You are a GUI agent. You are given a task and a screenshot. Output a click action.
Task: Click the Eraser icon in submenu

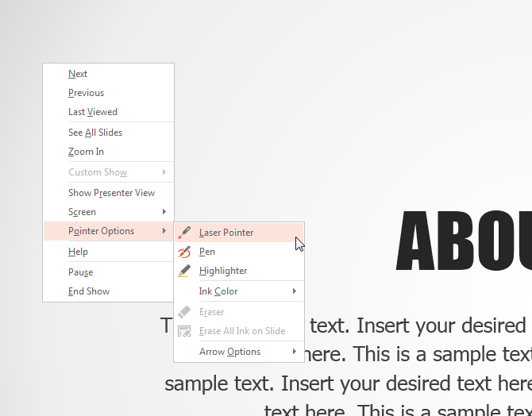(184, 312)
